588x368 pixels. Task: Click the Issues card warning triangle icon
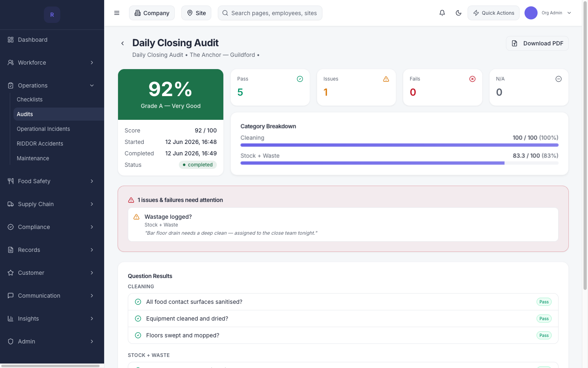[x=386, y=79]
